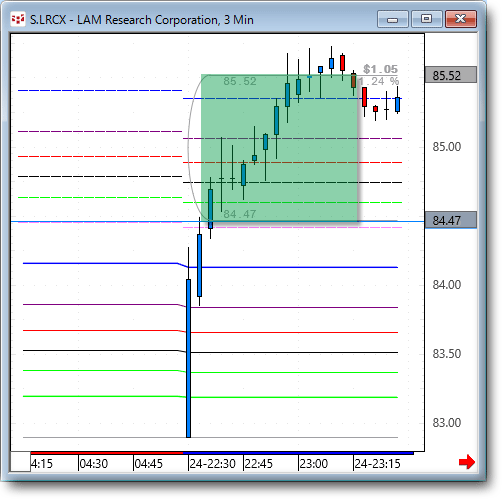Click the first red candle right of green box
This screenshot has width=504, height=499.
coord(364,97)
